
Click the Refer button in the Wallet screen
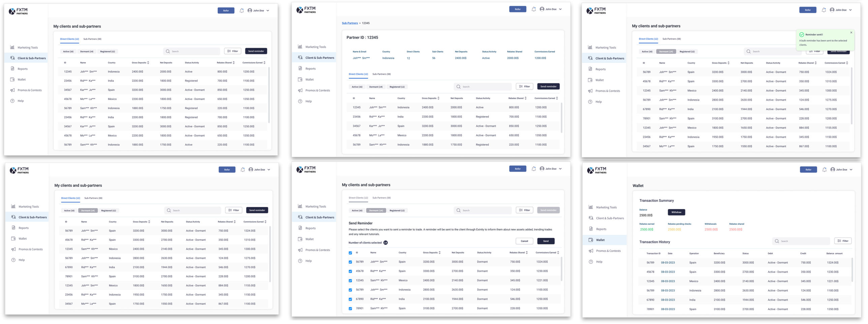pyautogui.click(x=808, y=170)
